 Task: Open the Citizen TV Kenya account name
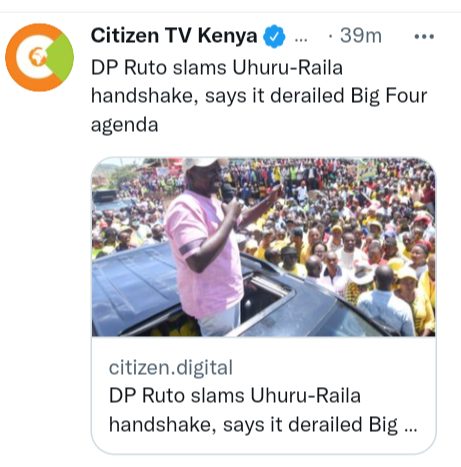coord(174,35)
